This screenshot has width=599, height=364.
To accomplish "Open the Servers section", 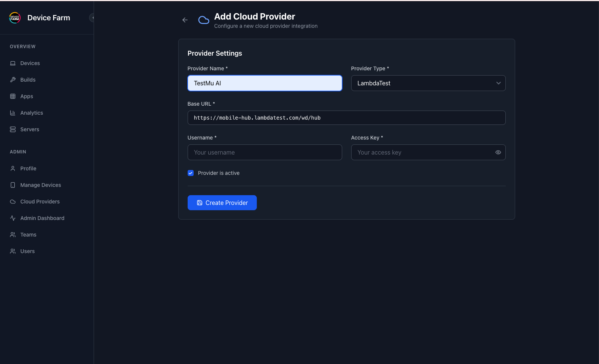I will click(30, 129).
